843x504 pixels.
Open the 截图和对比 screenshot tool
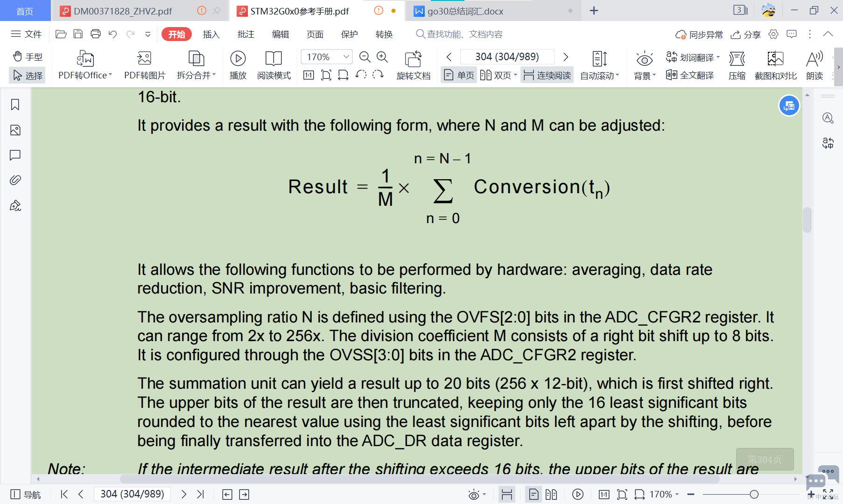click(x=775, y=65)
